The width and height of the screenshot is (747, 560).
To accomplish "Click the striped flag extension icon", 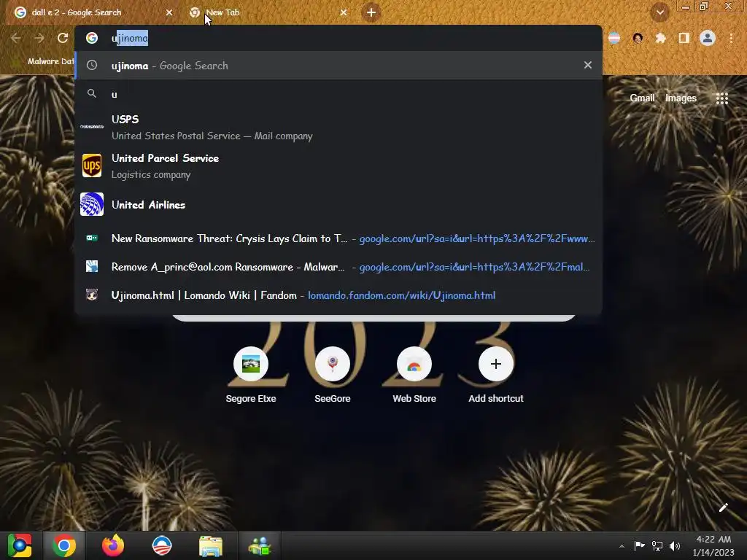I will (614, 38).
